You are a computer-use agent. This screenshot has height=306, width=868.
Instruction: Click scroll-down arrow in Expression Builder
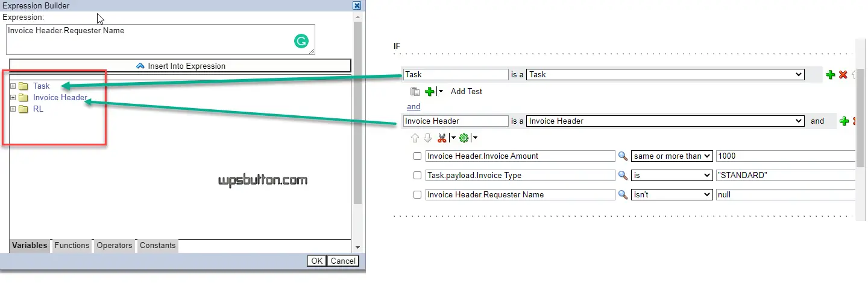[357, 247]
